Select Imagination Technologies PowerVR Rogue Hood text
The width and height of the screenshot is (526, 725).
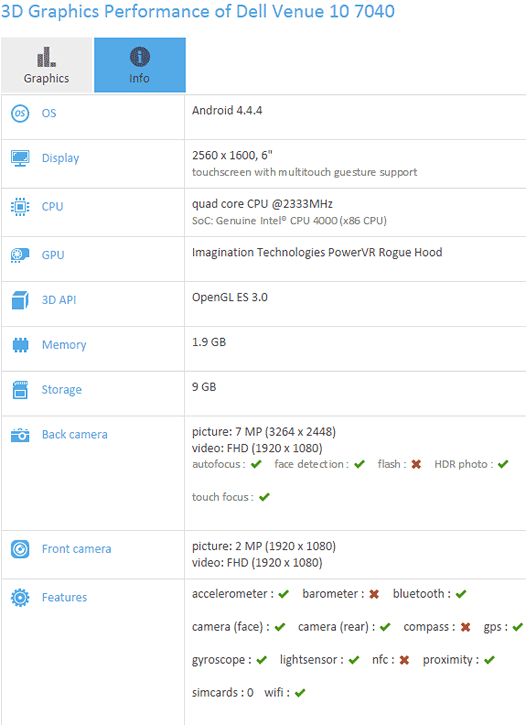pyautogui.click(x=317, y=252)
